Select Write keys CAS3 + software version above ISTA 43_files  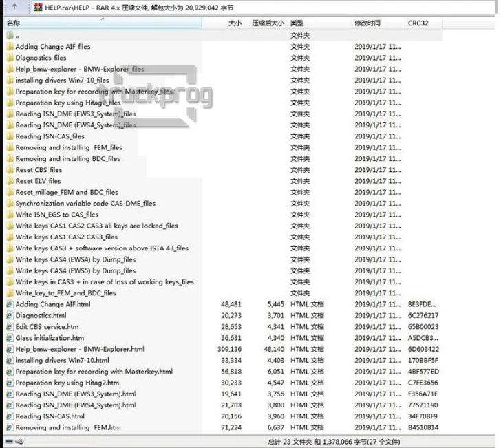point(102,248)
